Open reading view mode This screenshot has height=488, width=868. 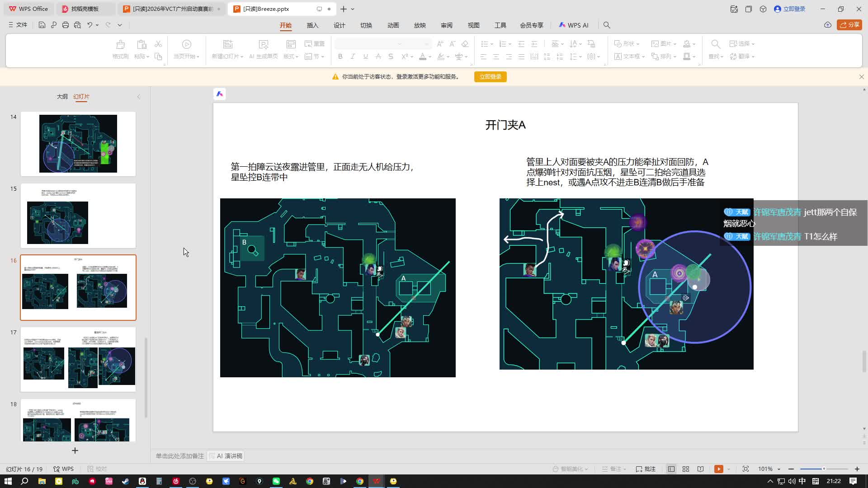[x=700, y=469]
